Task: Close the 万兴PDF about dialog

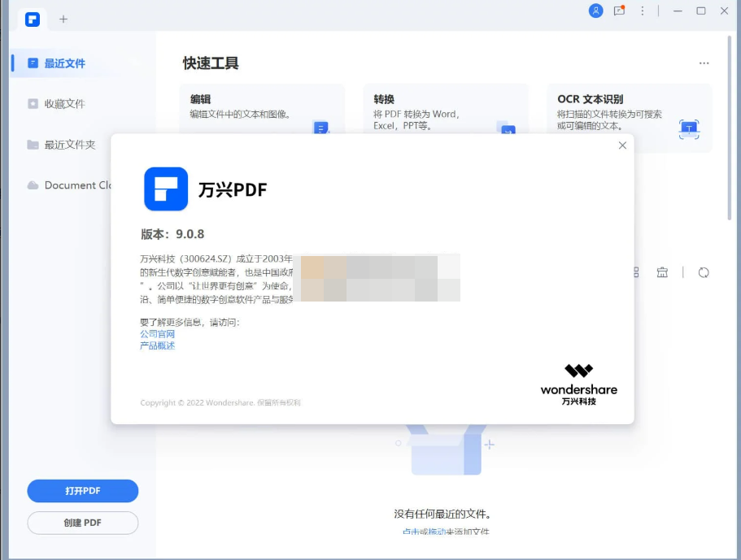Action: point(621,145)
